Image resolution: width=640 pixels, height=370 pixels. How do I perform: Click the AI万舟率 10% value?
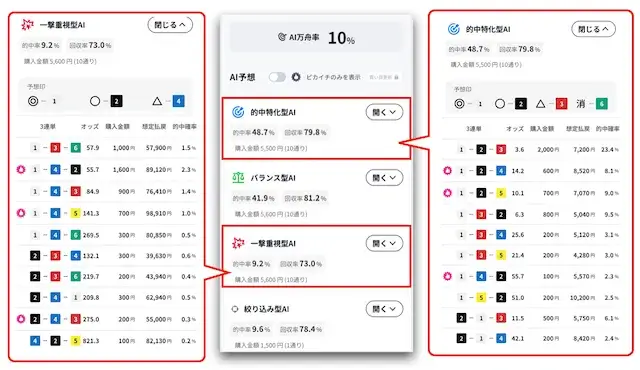pyautogui.click(x=341, y=38)
